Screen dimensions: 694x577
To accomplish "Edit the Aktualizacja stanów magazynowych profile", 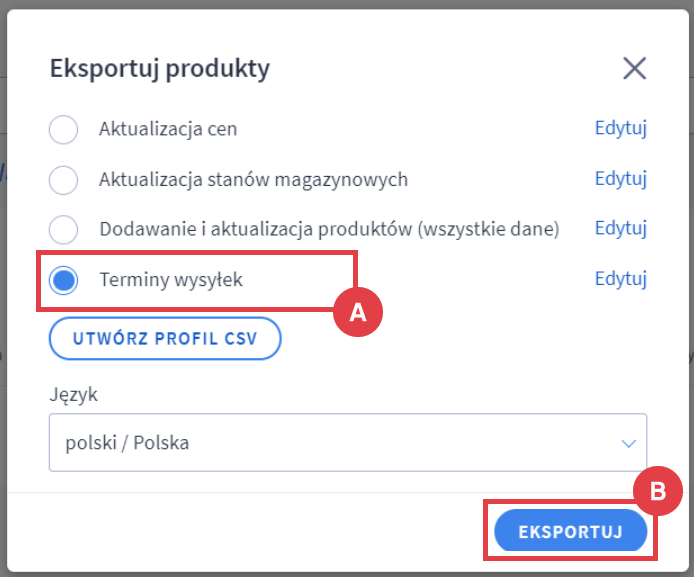I will pyautogui.click(x=621, y=179).
